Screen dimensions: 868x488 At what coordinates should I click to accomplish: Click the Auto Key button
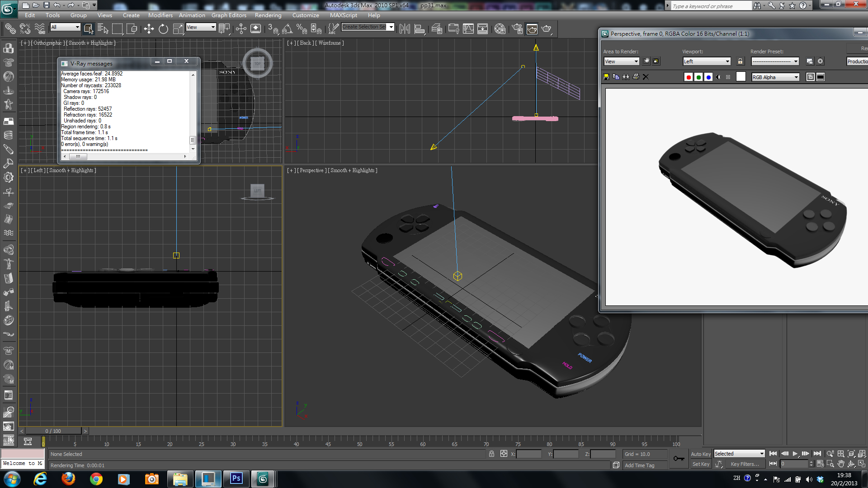[x=700, y=454]
